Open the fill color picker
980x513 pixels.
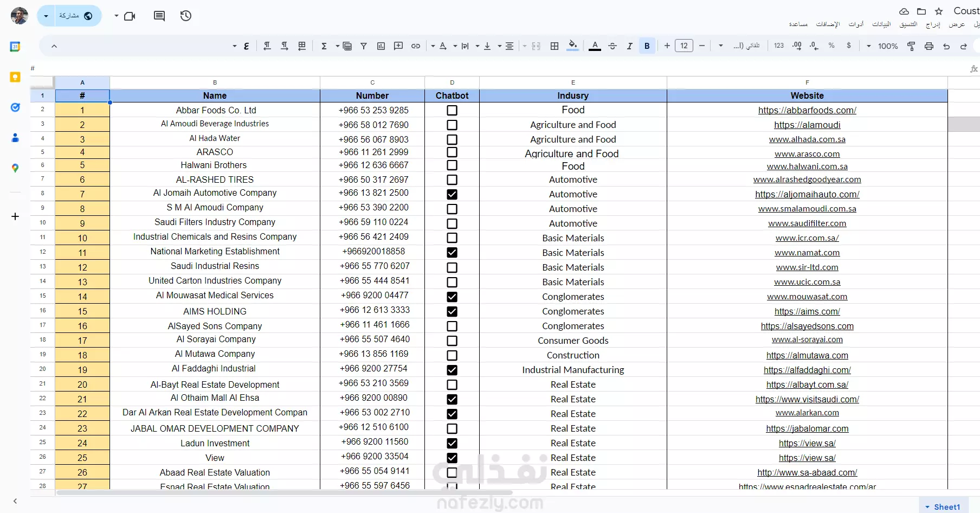coord(572,46)
